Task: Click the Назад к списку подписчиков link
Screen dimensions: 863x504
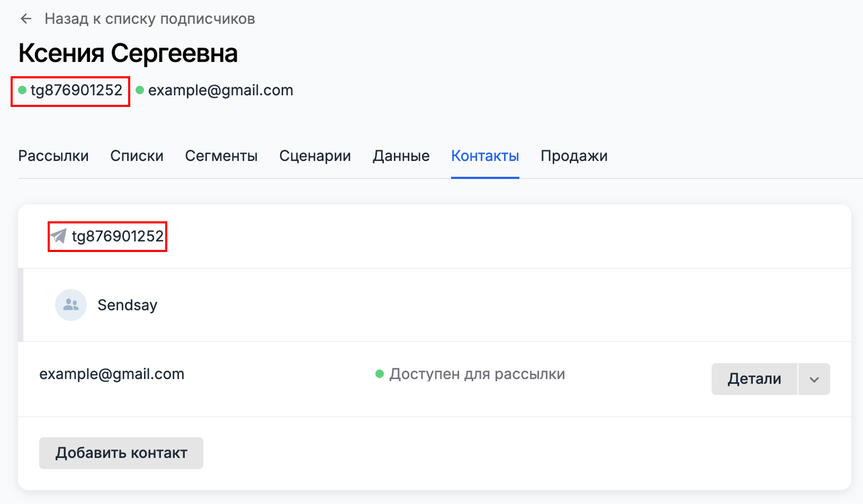Action: pyautogui.click(x=150, y=18)
